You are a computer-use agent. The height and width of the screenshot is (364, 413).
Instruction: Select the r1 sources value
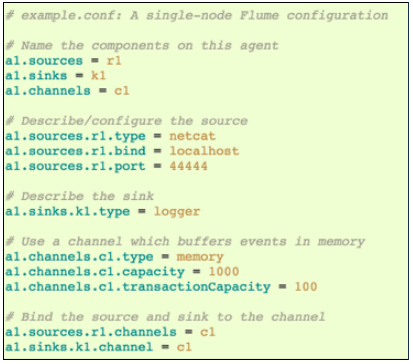[x=114, y=61]
